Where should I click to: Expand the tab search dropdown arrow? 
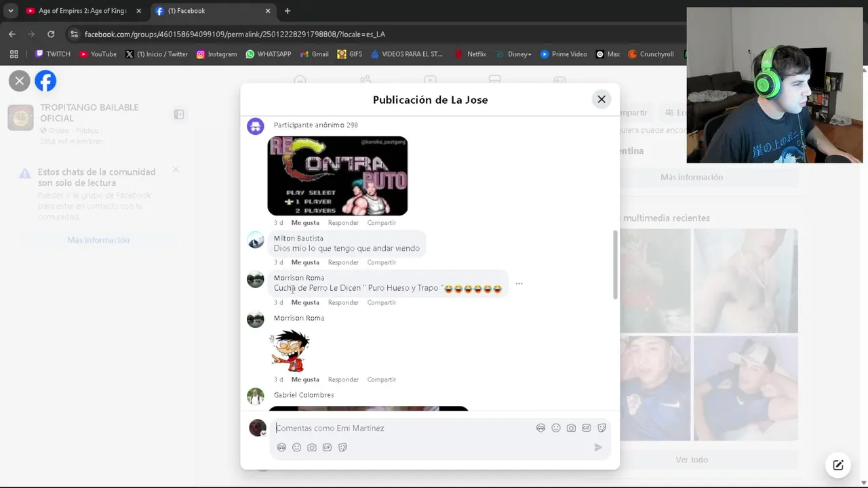[11, 11]
